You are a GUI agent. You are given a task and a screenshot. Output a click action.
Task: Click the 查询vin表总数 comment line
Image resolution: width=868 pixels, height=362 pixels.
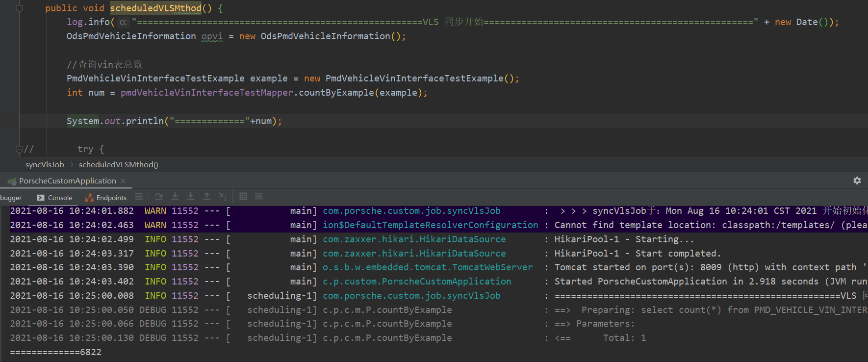coord(104,64)
